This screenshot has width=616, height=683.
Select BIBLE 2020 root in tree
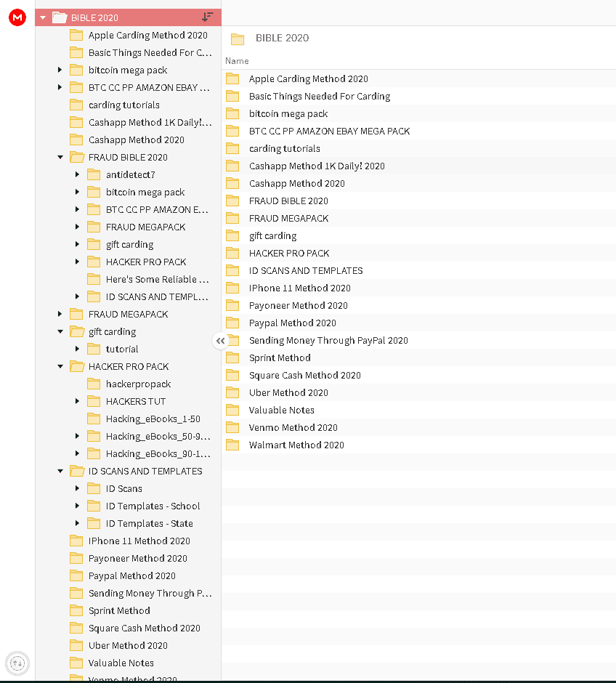pos(128,17)
